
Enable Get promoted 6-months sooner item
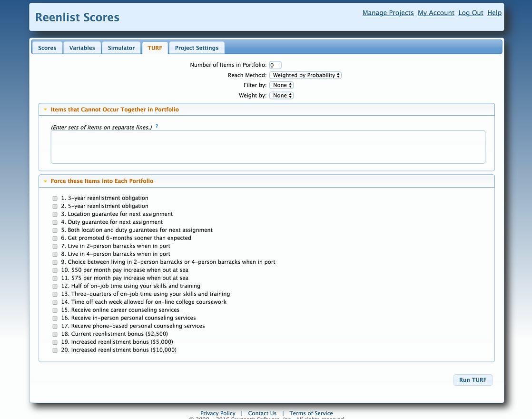pyautogui.click(x=55, y=239)
